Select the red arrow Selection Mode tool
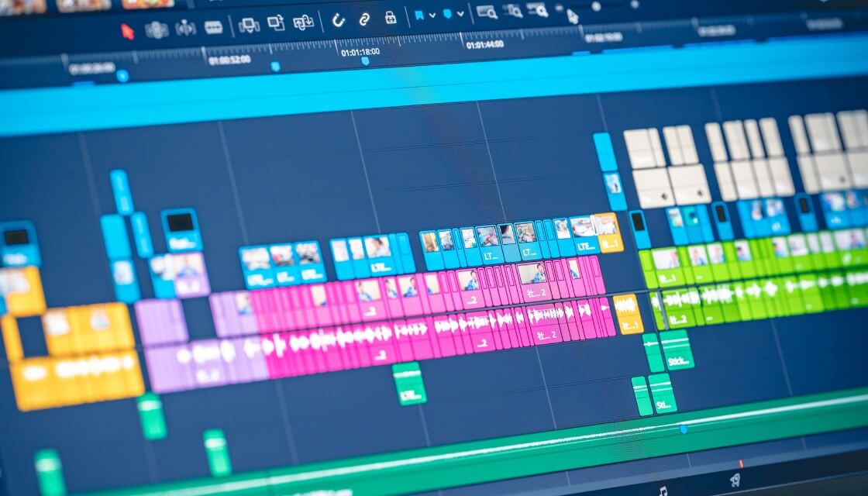The image size is (868, 496). point(128,31)
